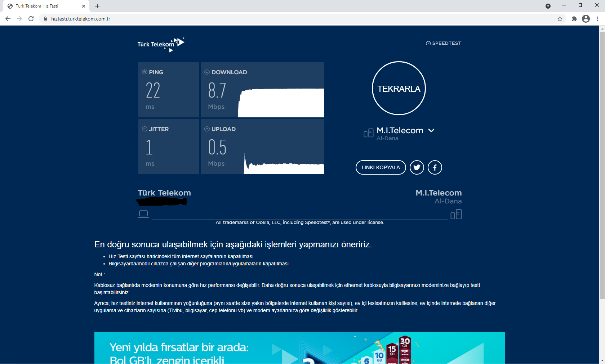
Task: Go forward in browser
Action: [x=19, y=19]
